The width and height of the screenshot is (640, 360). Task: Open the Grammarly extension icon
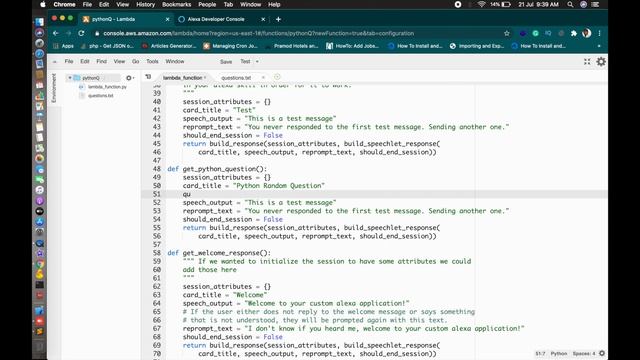pyautogui.click(x=535, y=33)
